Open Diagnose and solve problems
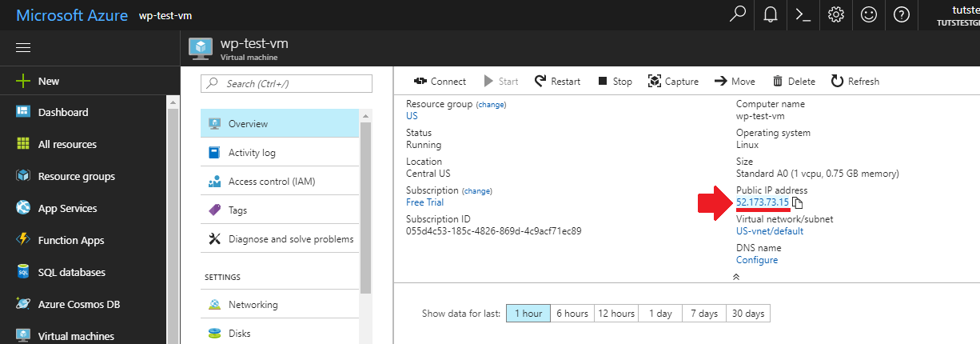The height and width of the screenshot is (344, 980). 280,239
